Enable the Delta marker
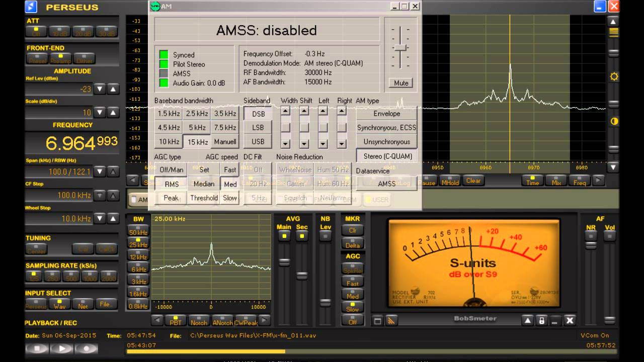 tap(353, 244)
